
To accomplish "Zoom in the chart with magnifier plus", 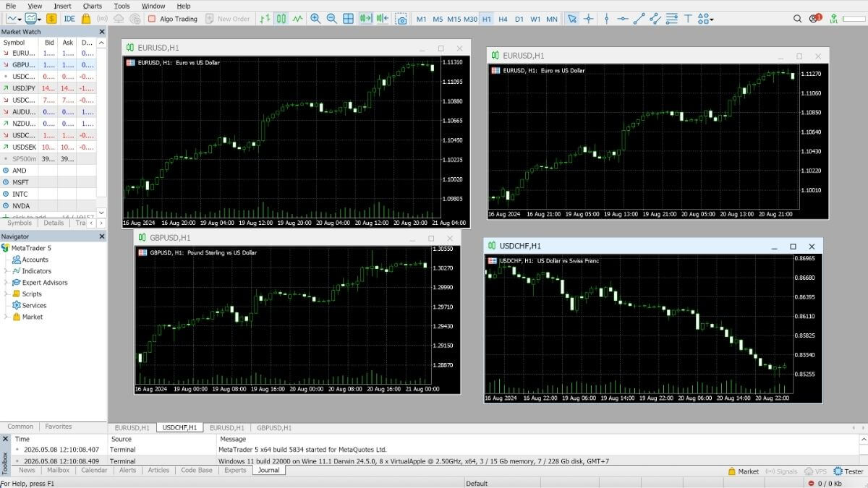I will (x=315, y=19).
